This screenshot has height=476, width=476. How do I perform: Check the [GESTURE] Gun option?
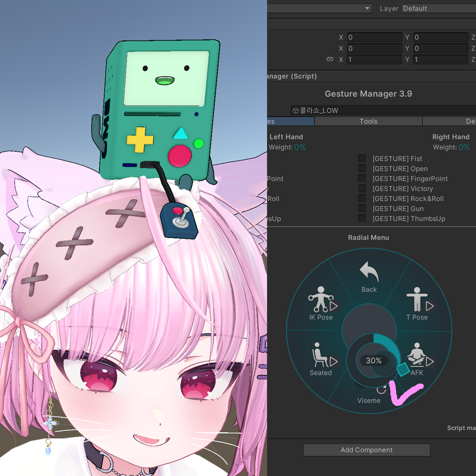tap(362, 208)
